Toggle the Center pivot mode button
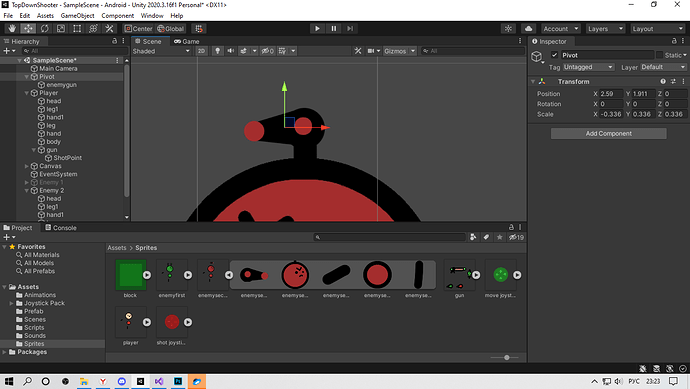The width and height of the screenshot is (690, 389). click(x=139, y=29)
